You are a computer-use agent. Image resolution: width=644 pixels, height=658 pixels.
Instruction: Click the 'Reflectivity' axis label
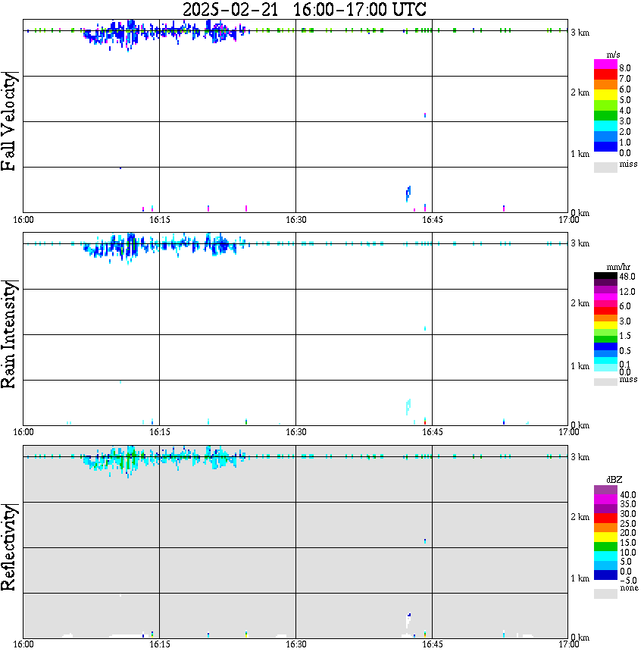9,547
